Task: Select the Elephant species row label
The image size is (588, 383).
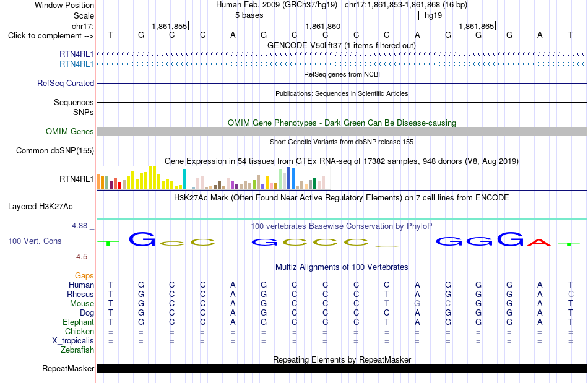Action: (x=79, y=322)
